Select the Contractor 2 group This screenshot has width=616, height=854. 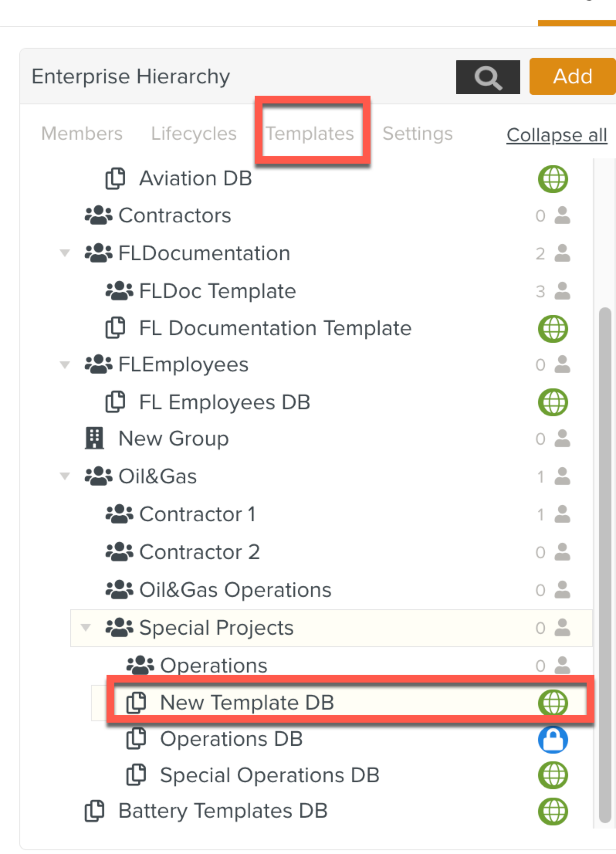click(199, 552)
